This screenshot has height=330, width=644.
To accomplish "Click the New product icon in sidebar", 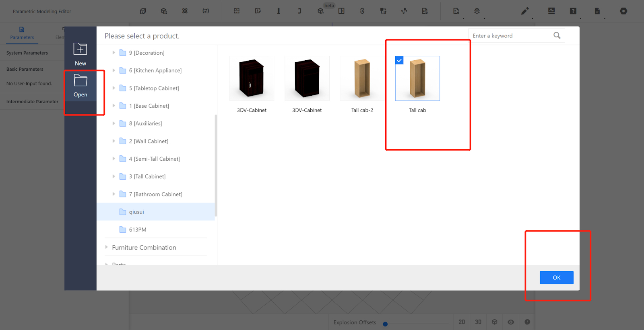I will [80, 49].
